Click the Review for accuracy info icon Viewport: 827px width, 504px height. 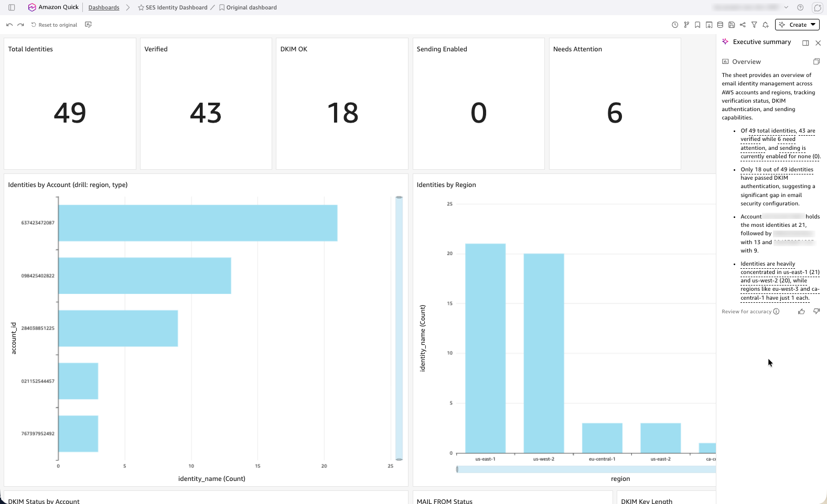click(x=777, y=311)
